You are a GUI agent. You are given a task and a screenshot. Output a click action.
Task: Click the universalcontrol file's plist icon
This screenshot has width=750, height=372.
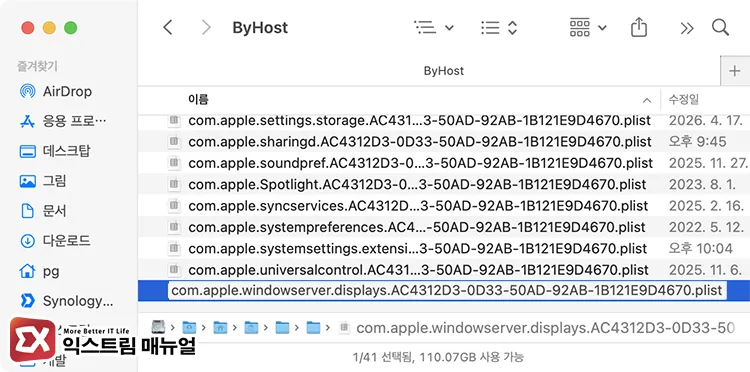click(x=175, y=269)
